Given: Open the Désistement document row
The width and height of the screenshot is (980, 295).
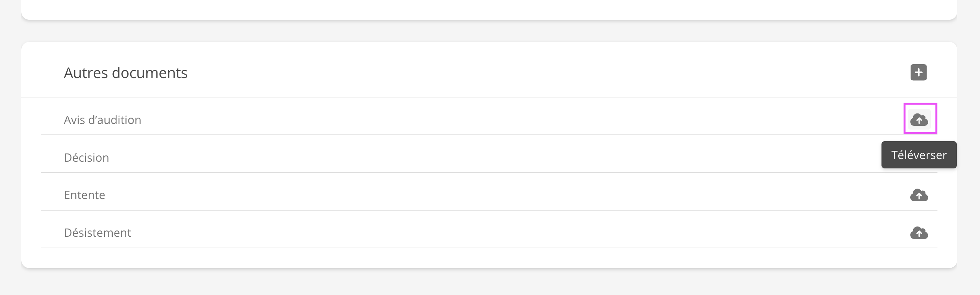Looking at the screenshot, I should point(456,233).
